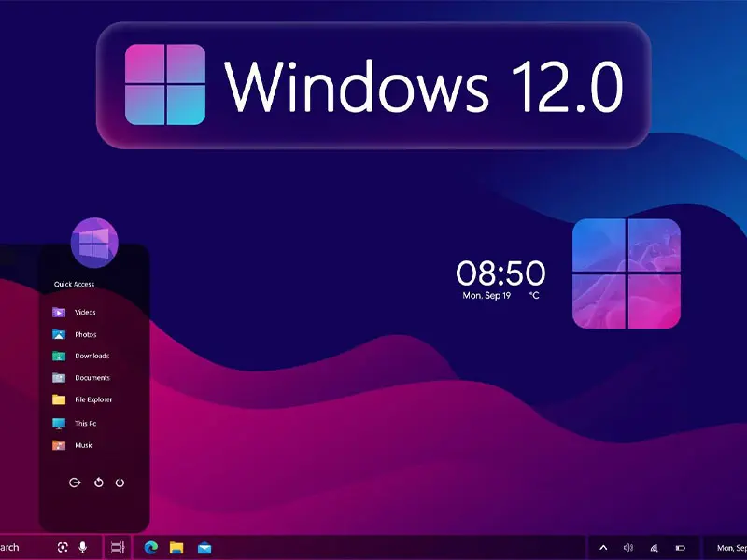Viewport: 747px width, 560px height.
Task: Click the Quick Access heading
Action: coord(74,285)
